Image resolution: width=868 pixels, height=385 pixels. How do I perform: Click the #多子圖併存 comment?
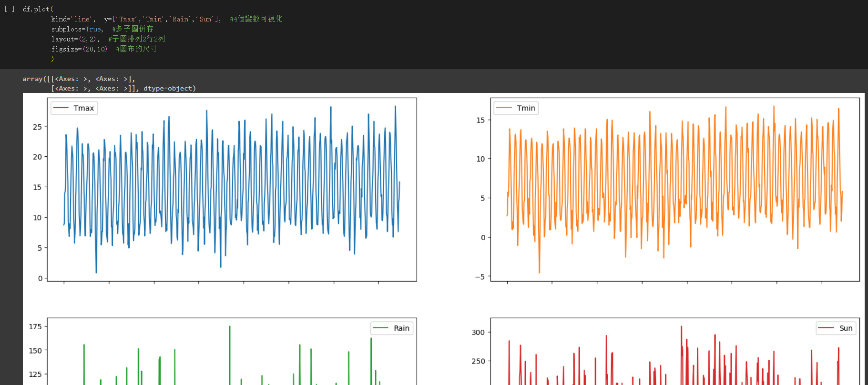[133, 29]
